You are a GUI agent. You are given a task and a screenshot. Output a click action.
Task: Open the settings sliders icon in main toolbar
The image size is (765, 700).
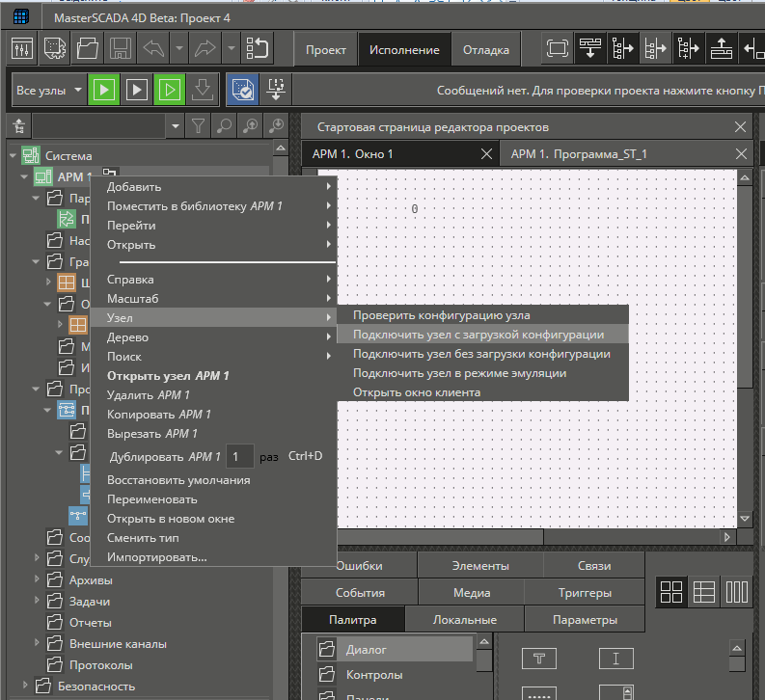pyautogui.click(x=22, y=49)
